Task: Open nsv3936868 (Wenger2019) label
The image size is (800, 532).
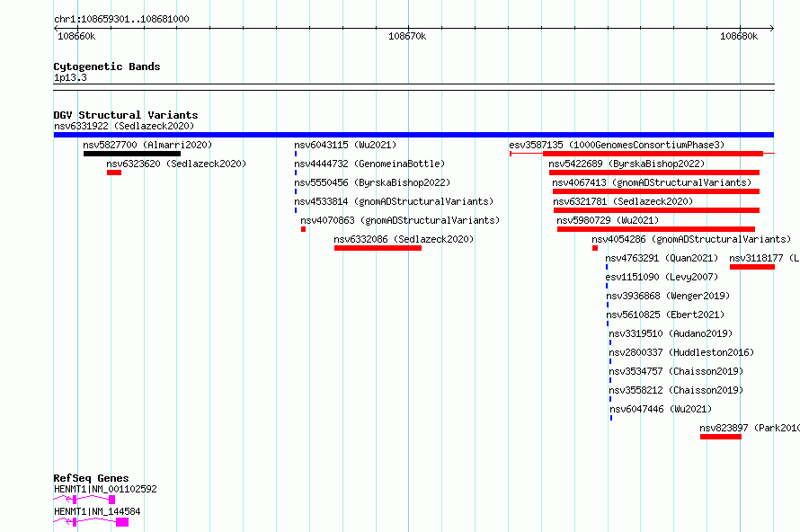Action: pyautogui.click(x=668, y=296)
